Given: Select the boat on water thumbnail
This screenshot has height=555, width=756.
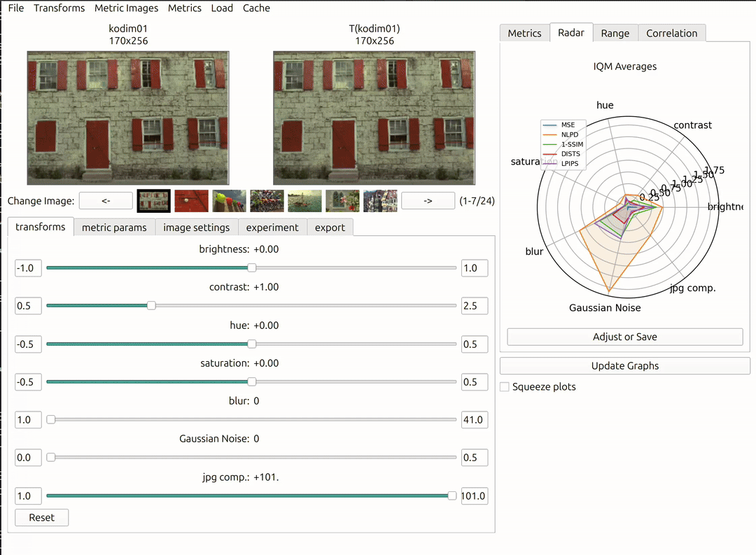Looking at the screenshot, I should point(304,201).
